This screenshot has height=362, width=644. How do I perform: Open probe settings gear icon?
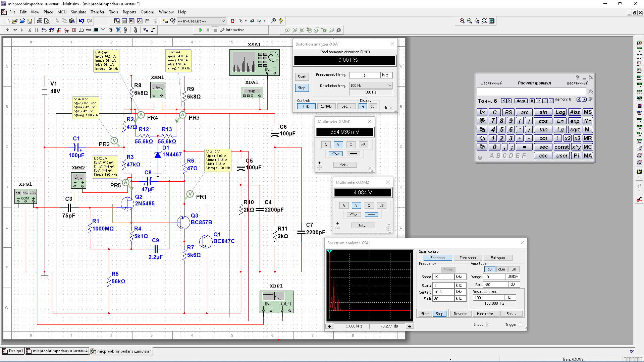tap(339, 30)
